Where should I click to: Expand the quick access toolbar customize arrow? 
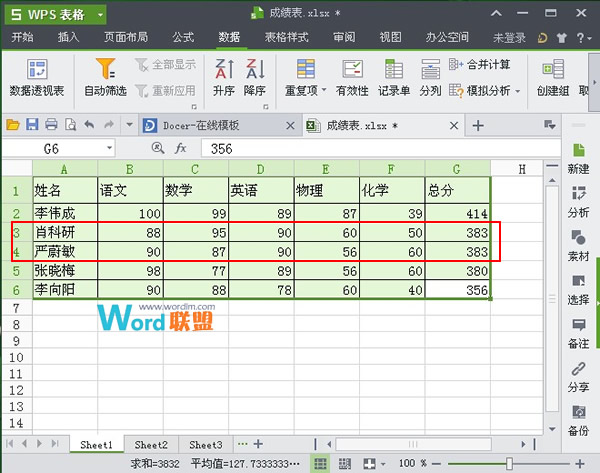[129, 125]
